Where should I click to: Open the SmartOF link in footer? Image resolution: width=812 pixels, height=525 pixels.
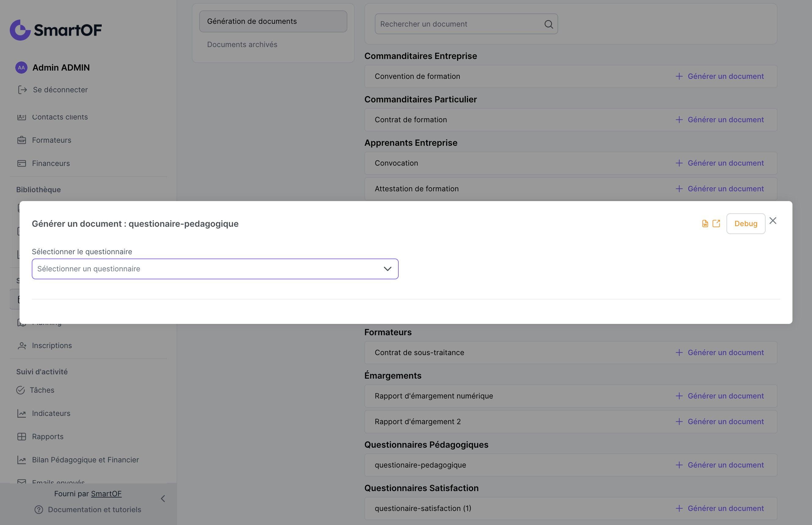click(x=106, y=494)
